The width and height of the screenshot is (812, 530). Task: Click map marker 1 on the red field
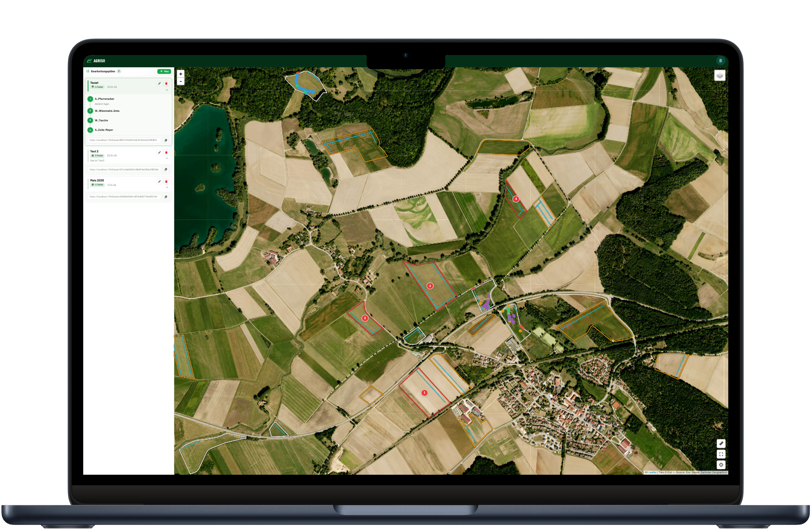pos(424,393)
